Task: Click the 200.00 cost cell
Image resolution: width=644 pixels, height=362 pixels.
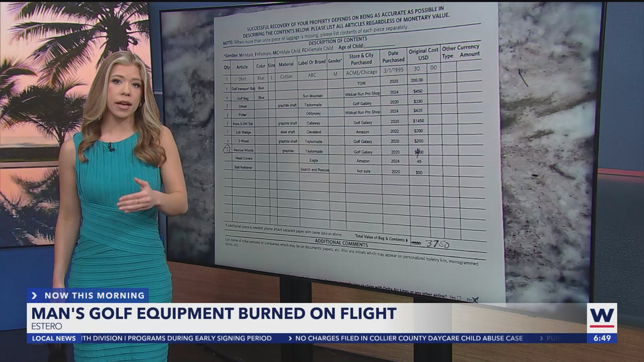Action: coord(417,80)
